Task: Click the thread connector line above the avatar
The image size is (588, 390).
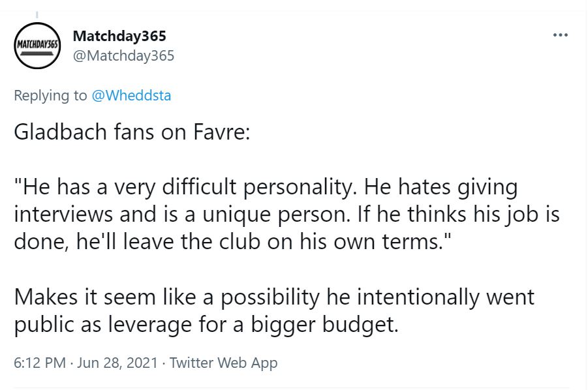Action: point(37,14)
